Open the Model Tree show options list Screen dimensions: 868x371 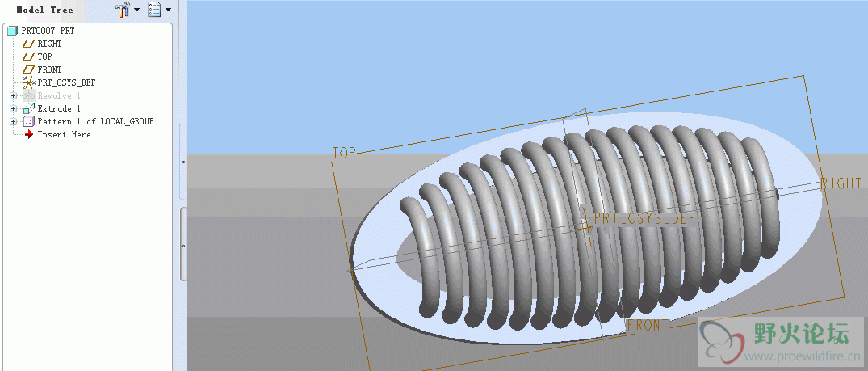tap(154, 10)
